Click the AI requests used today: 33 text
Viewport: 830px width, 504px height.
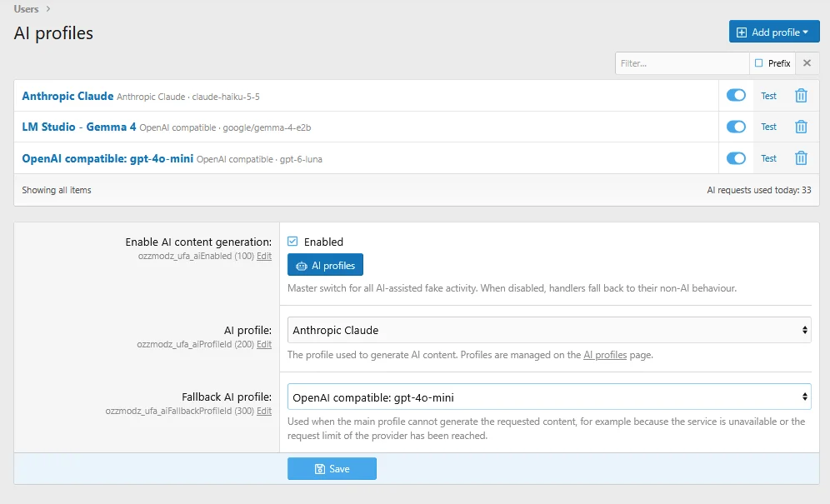(758, 190)
